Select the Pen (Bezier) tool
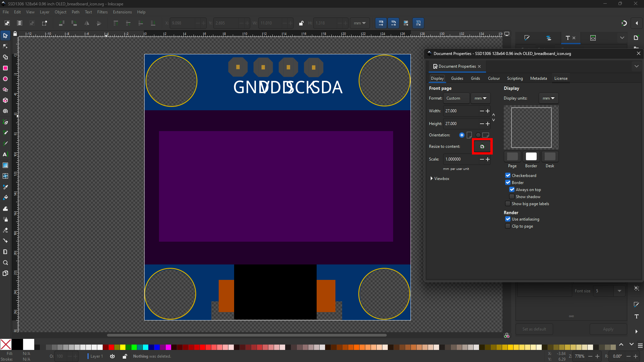This screenshot has width=644, height=362. (x=5, y=122)
